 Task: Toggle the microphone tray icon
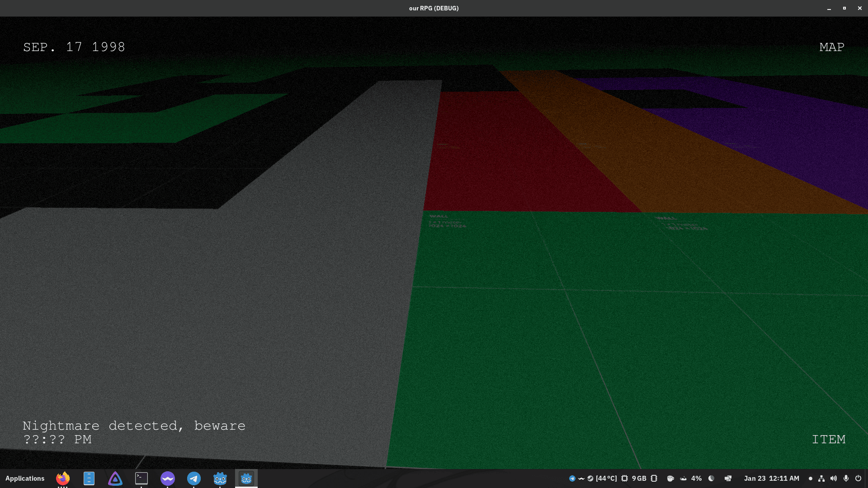point(846,478)
